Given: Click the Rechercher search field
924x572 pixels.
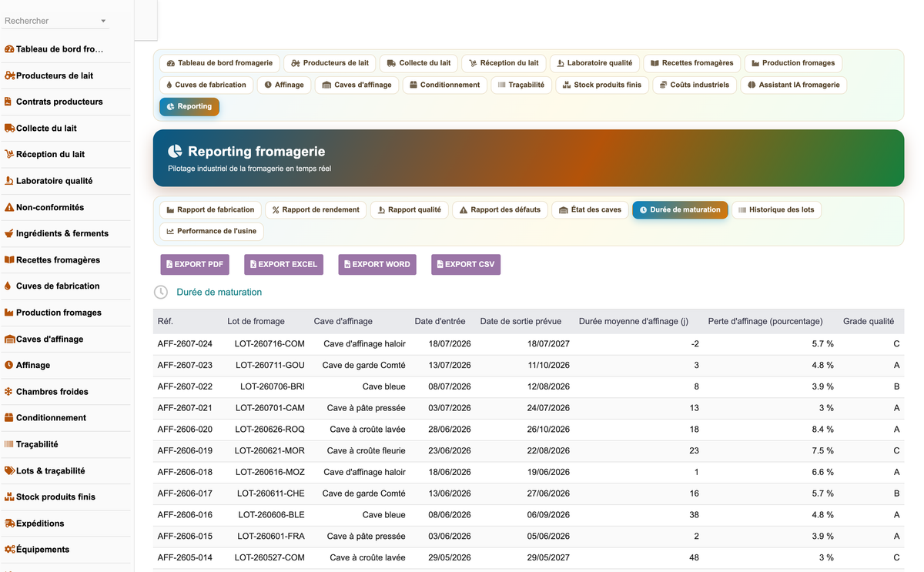Looking at the screenshot, I should pos(55,21).
